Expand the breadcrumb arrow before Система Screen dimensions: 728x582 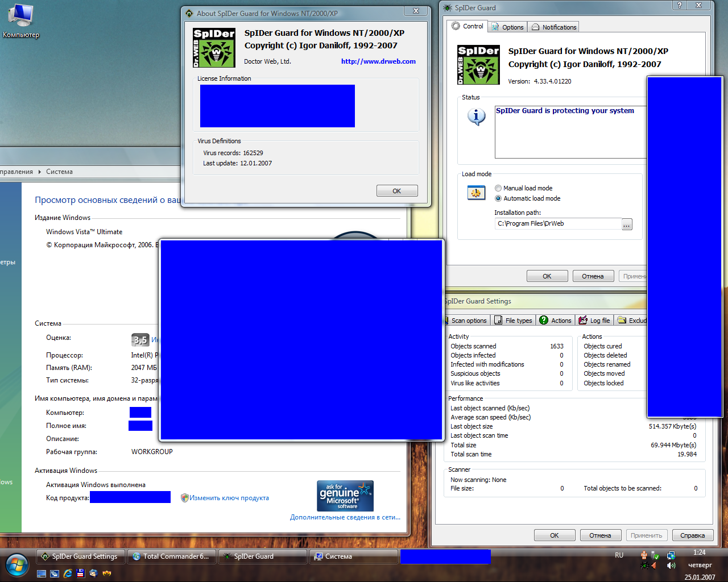pyautogui.click(x=40, y=172)
